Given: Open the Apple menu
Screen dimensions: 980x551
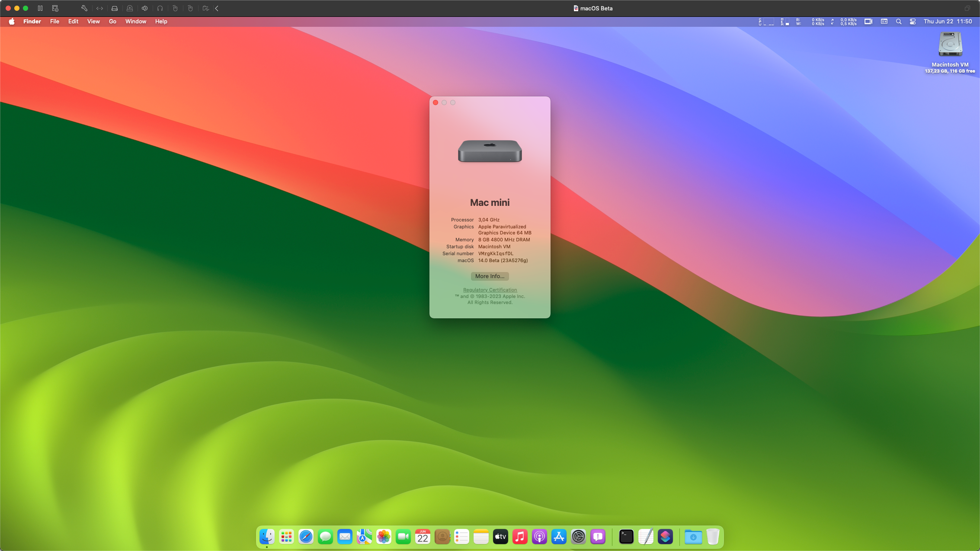Looking at the screenshot, I should 12,22.
